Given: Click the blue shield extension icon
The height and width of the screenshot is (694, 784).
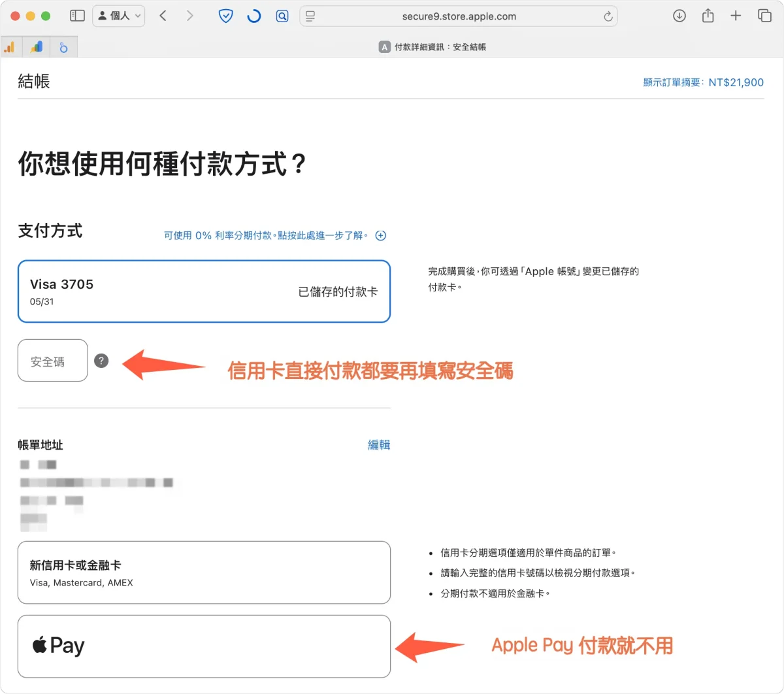Looking at the screenshot, I should point(226,16).
